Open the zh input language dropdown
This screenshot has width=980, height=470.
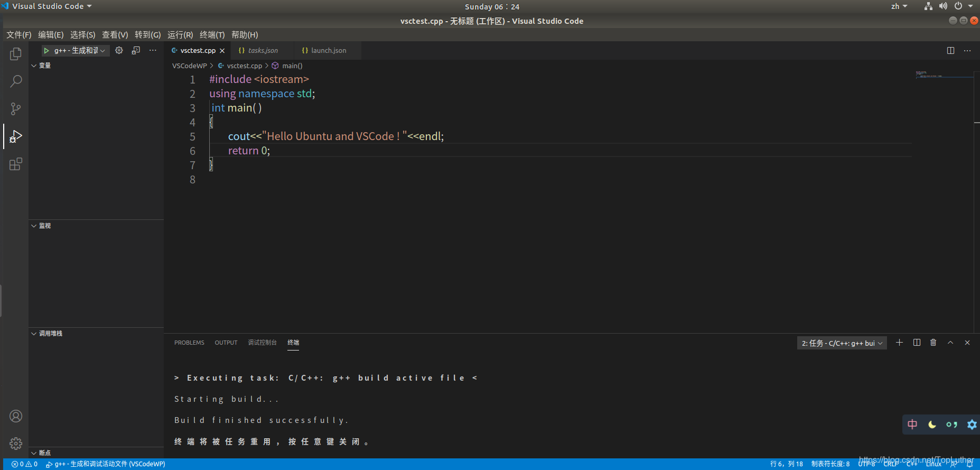coord(899,6)
